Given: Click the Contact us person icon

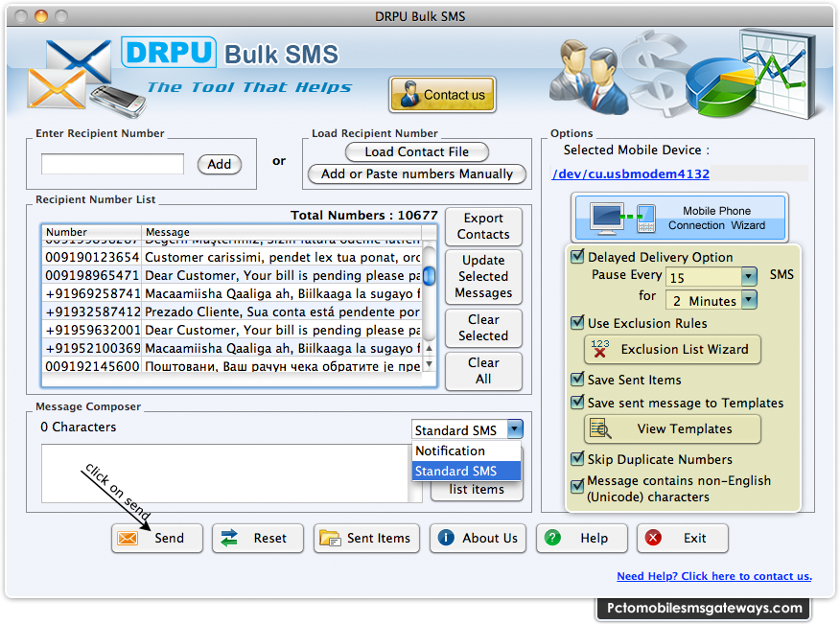Looking at the screenshot, I should 409,94.
